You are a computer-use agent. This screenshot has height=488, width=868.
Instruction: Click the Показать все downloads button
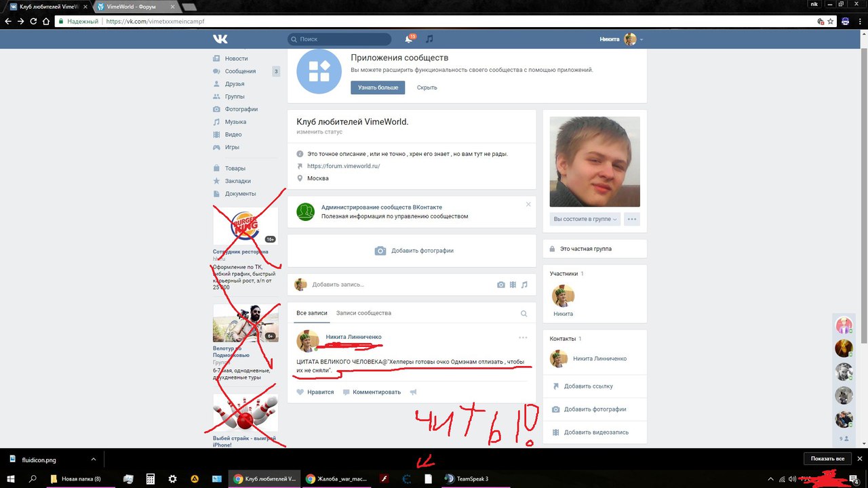click(x=827, y=459)
